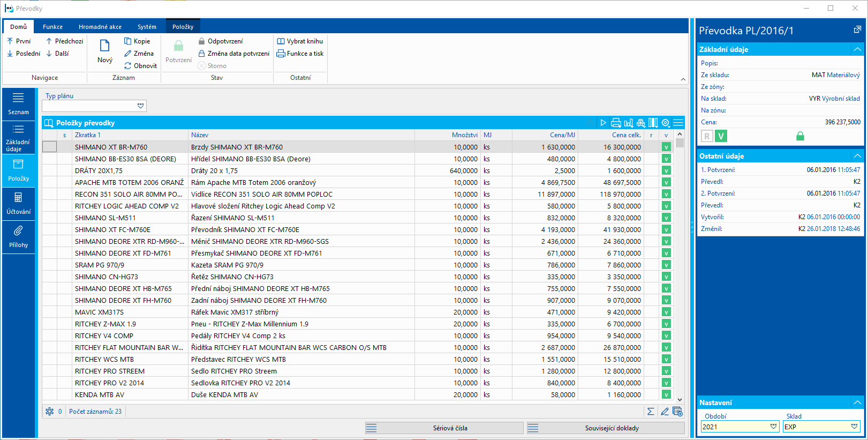Open the Funkce ribbon tab
868x440 pixels.
[52, 27]
